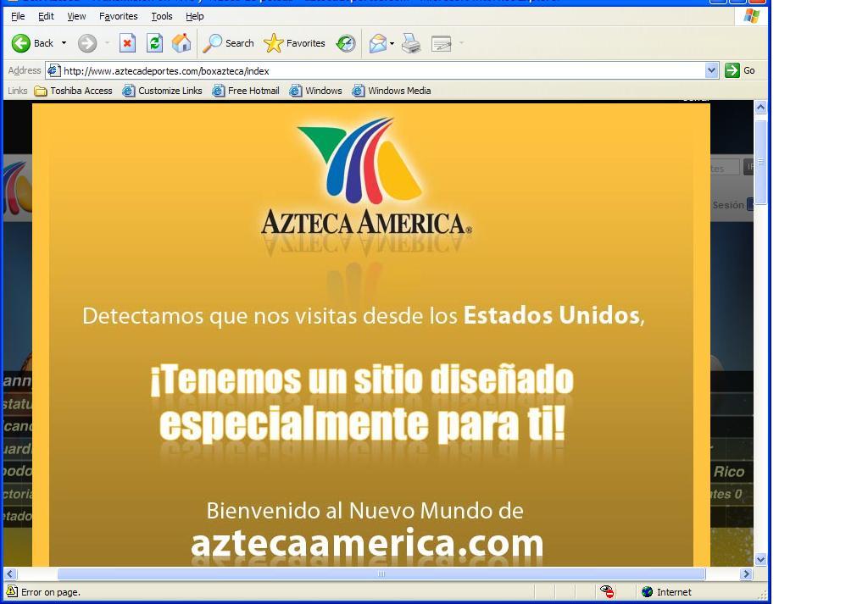Click the Error on page warning icon

12,591
